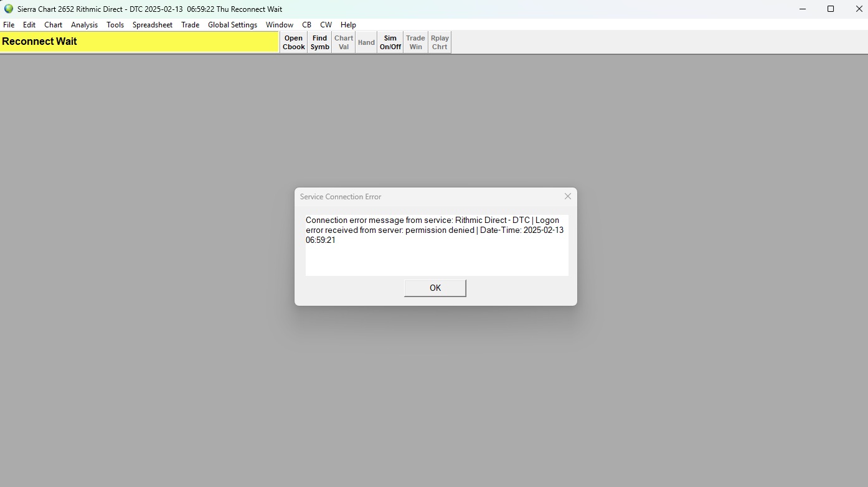Click the Rplay Chrt toolbar button
This screenshot has height=487, width=868.
[440, 42]
